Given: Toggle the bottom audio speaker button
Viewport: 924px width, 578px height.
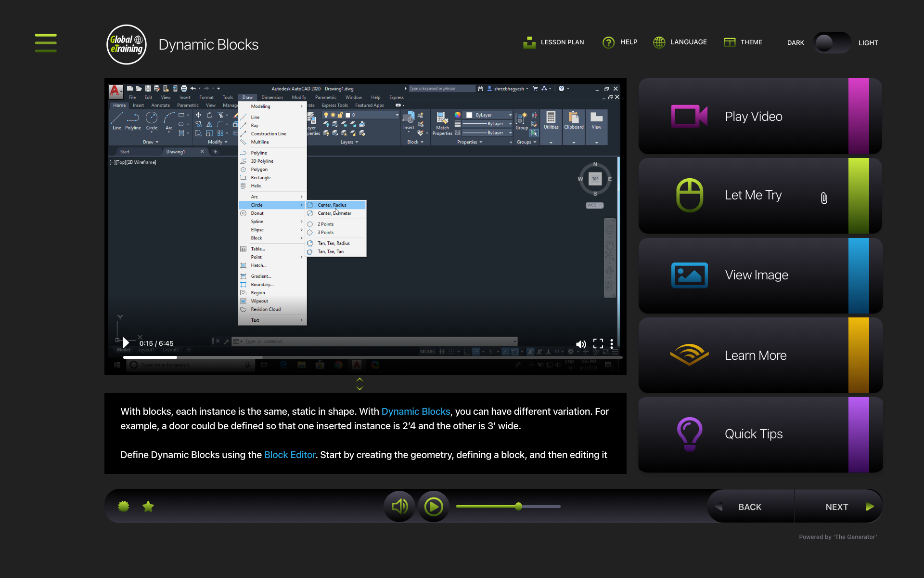Looking at the screenshot, I should point(399,506).
